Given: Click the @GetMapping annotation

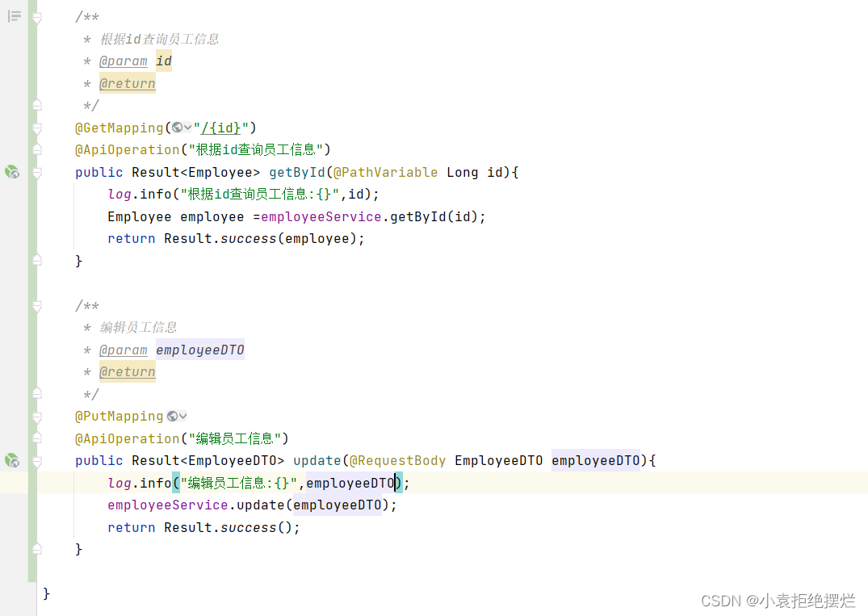Looking at the screenshot, I should (x=120, y=128).
